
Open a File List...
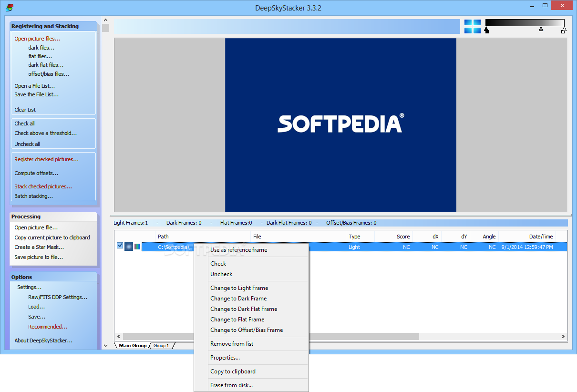click(x=34, y=86)
